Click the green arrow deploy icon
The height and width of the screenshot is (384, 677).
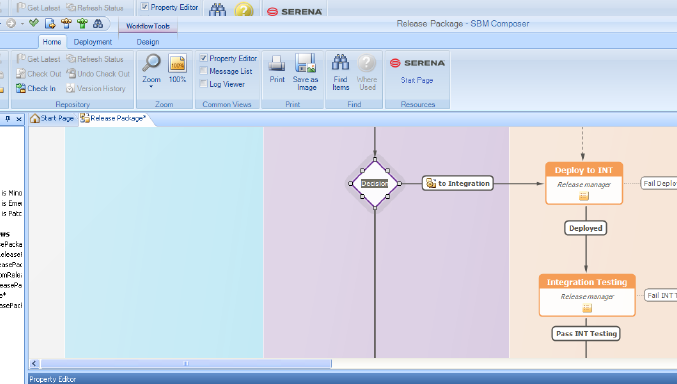(82, 23)
